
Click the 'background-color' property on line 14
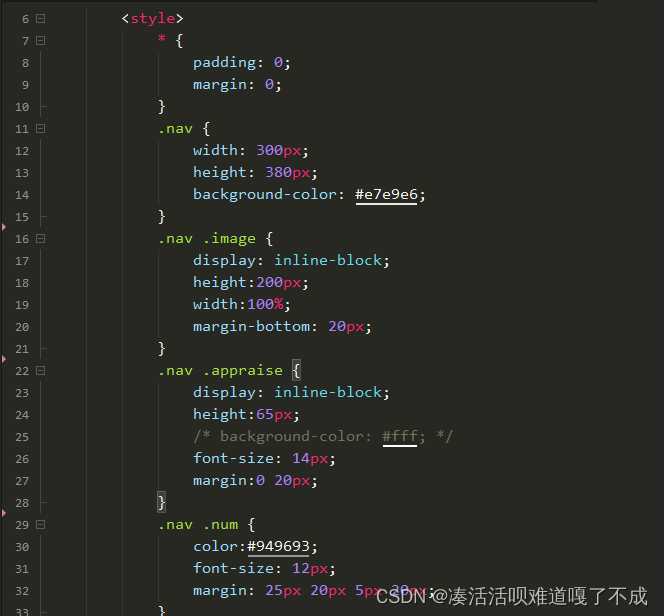265,195
